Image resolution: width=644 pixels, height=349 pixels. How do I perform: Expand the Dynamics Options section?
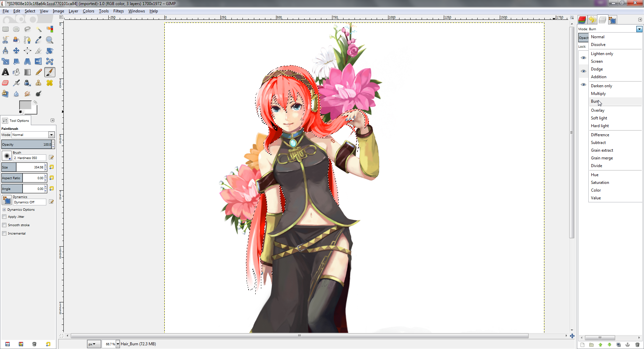coord(4,210)
